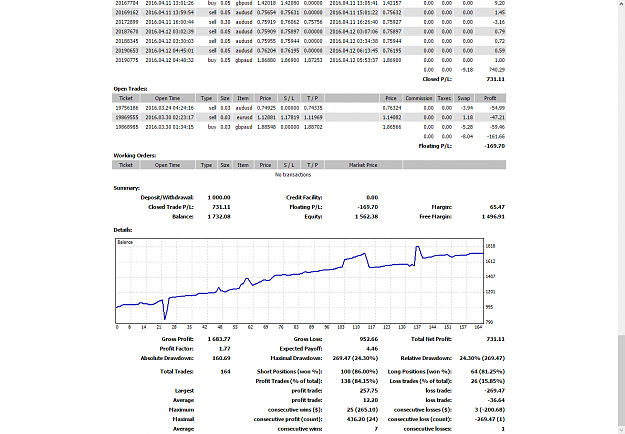Click the No transactions text
This screenshot has width=625, height=434.
293,175
